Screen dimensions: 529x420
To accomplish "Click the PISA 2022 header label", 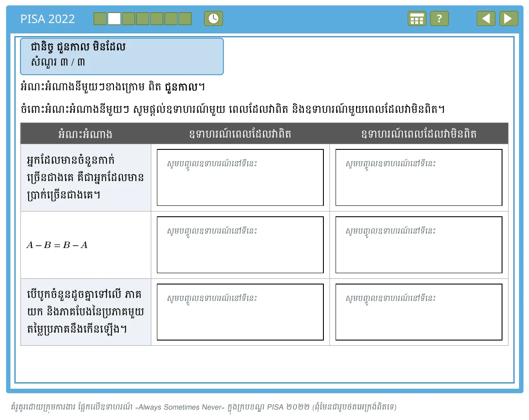I will tap(48, 19).
